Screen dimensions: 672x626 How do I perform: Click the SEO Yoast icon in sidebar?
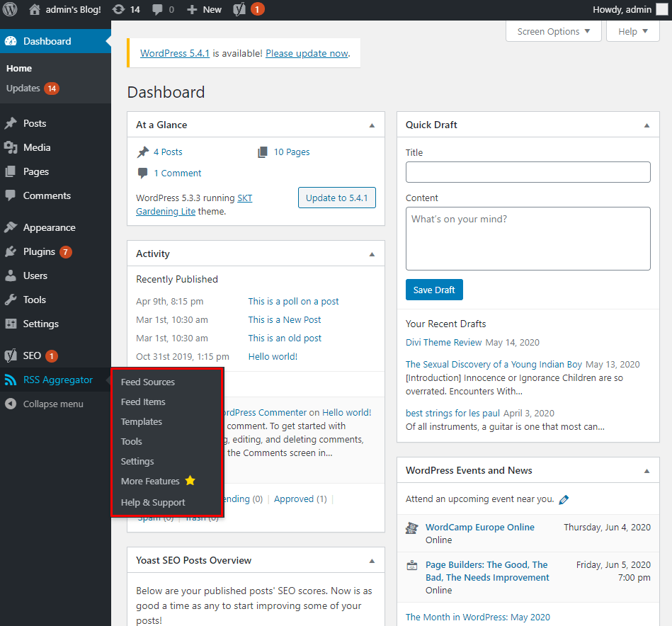(11, 355)
